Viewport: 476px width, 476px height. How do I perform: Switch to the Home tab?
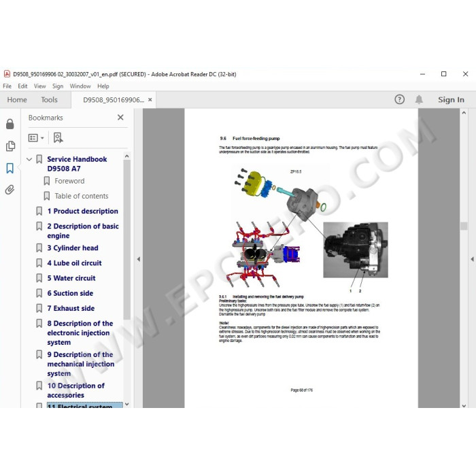pos(17,99)
